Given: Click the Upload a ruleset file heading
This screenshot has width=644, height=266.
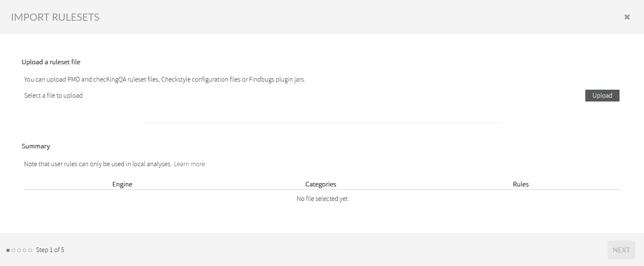Looking at the screenshot, I should [51, 62].
